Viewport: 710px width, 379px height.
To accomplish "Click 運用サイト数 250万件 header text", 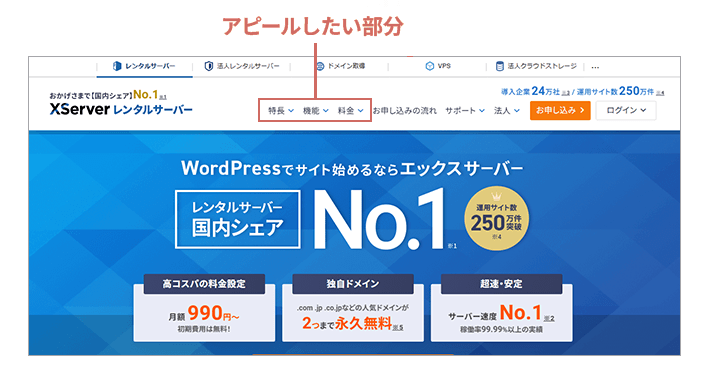I will point(620,91).
